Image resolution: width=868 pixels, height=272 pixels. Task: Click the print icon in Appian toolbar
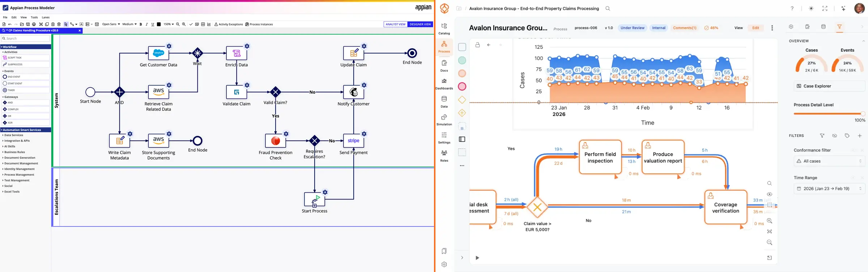click(x=34, y=25)
